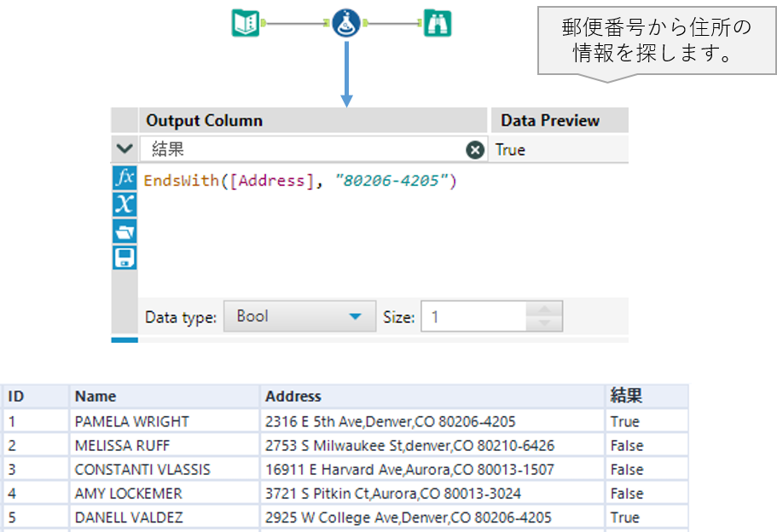Image resolution: width=777 pixels, height=532 pixels.
Task: Open the fx functions list
Action: [125, 178]
